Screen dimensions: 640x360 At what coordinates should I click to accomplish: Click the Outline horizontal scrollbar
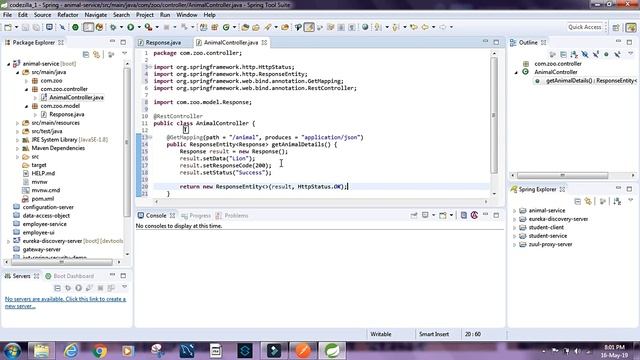tap(562, 175)
